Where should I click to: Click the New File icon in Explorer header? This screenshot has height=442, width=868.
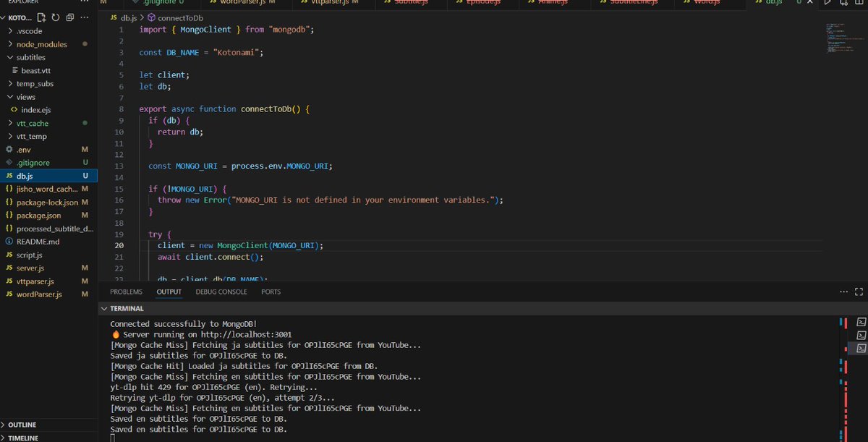tap(40, 17)
